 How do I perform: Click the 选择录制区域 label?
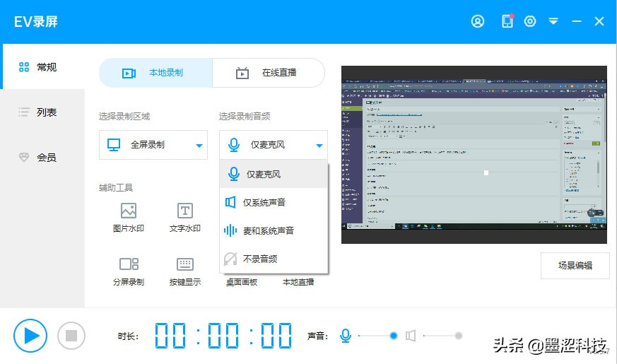(x=124, y=116)
